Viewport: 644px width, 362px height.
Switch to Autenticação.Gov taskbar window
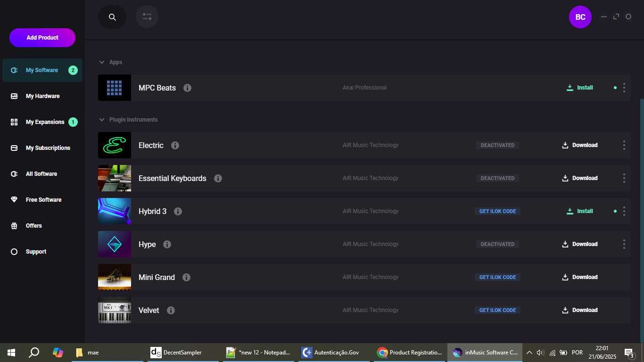point(334,353)
